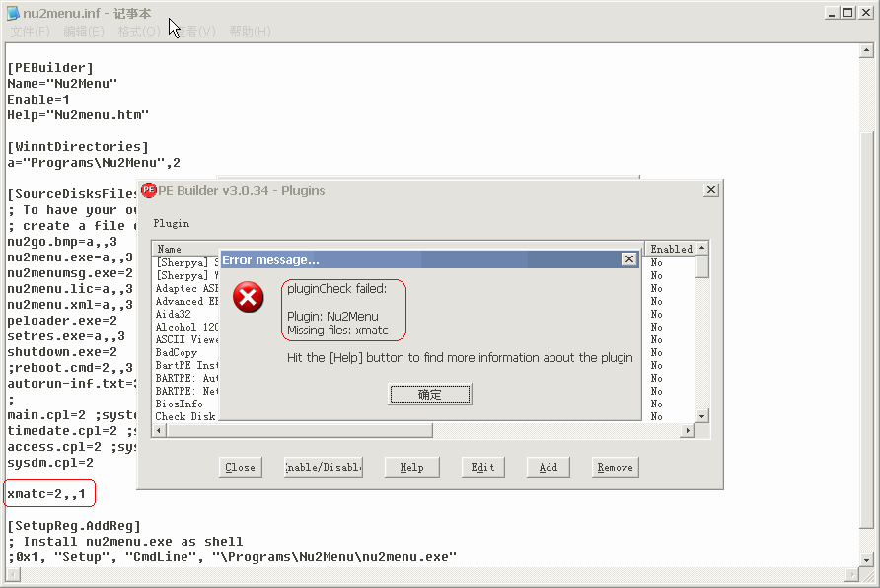Click the setres.exe=a,,3 line in Notepad
Screen dimensions: 880x588
(66, 336)
